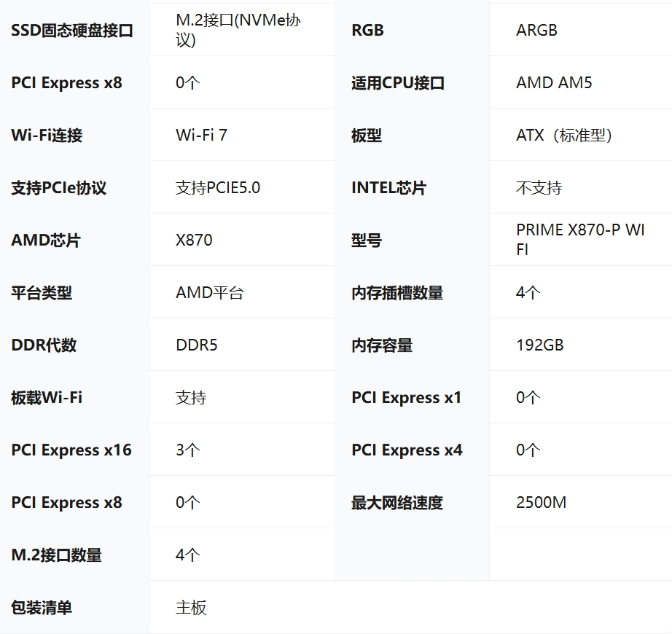Click the '支持' value beside 板载Wi-Fi

(x=191, y=398)
